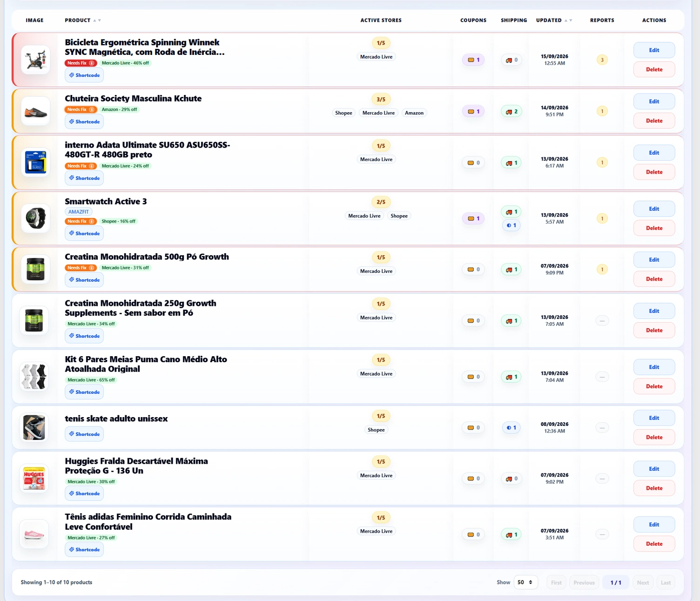Click the 1 / 1 page indicator

coord(616,583)
